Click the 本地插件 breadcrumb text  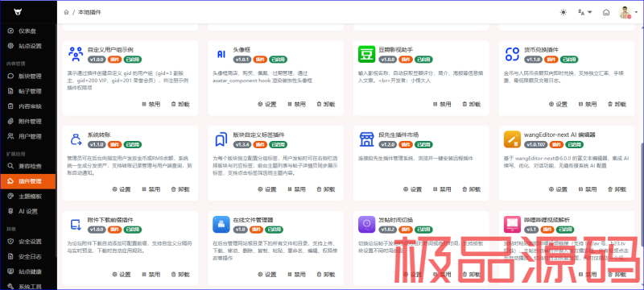pyautogui.click(x=89, y=12)
